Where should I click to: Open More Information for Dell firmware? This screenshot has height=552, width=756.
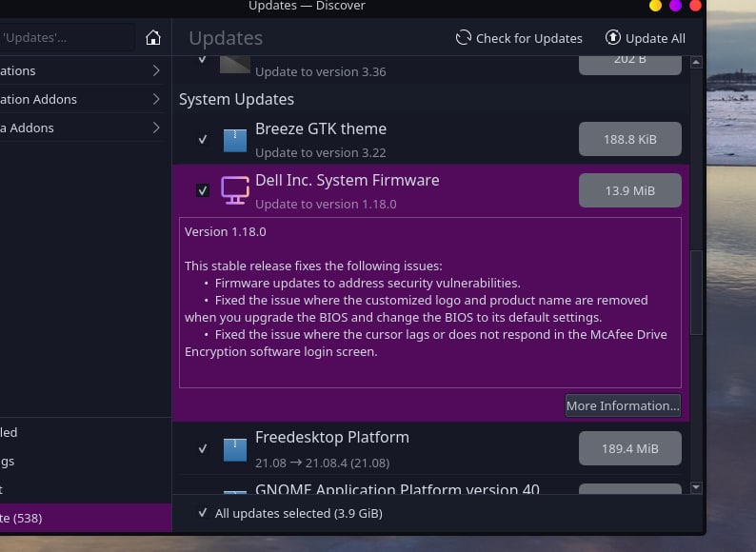point(623,405)
